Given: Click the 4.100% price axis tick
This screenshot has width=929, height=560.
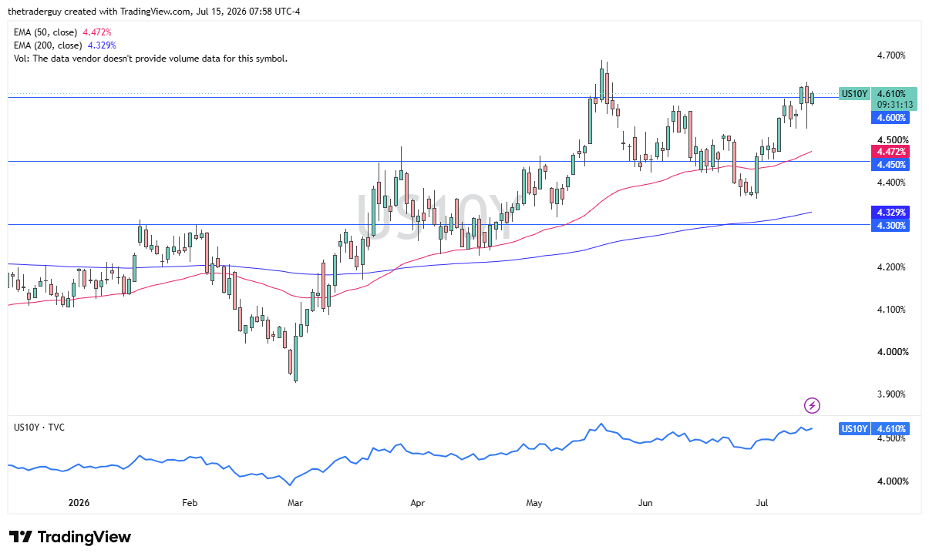Looking at the screenshot, I should 893,310.
